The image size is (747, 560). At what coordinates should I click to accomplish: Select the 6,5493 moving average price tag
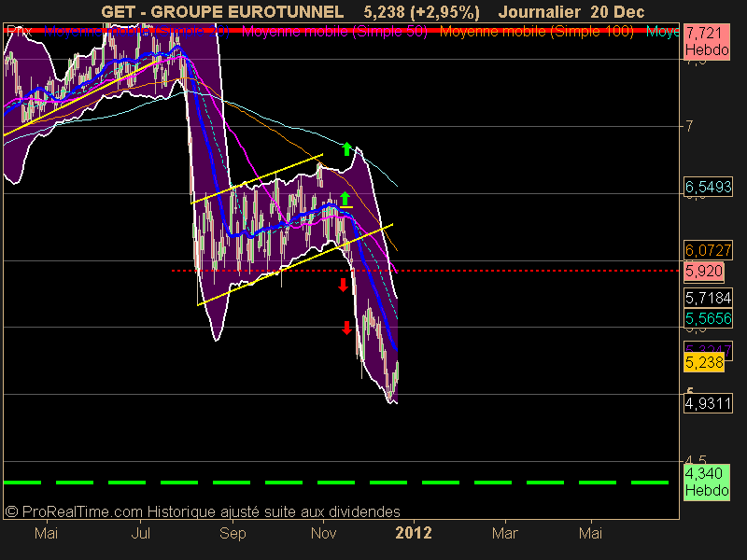[x=708, y=187]
